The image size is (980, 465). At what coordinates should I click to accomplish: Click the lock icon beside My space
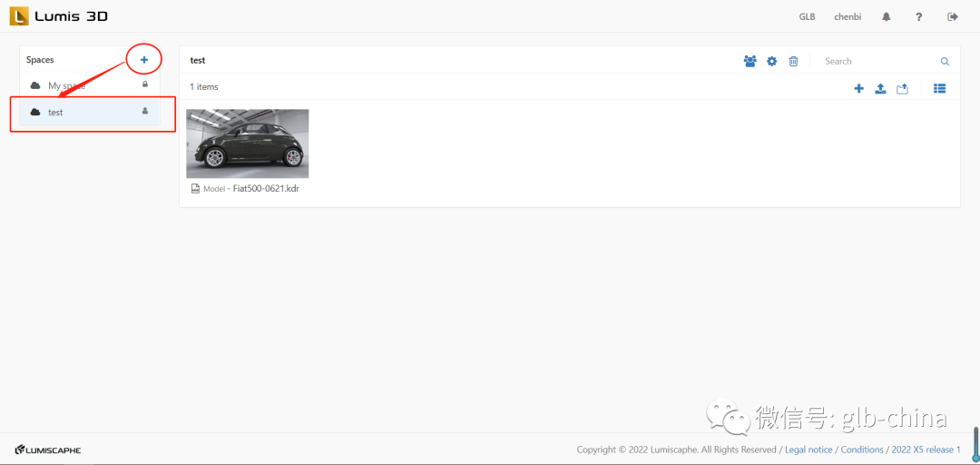(x=145, y=84)
